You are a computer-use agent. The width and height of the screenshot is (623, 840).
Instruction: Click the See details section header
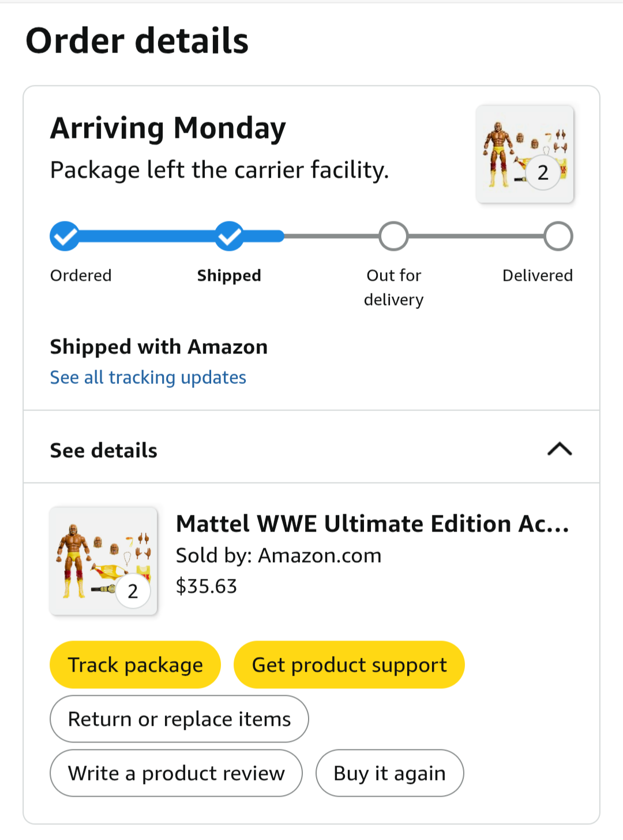pos(104,450)
